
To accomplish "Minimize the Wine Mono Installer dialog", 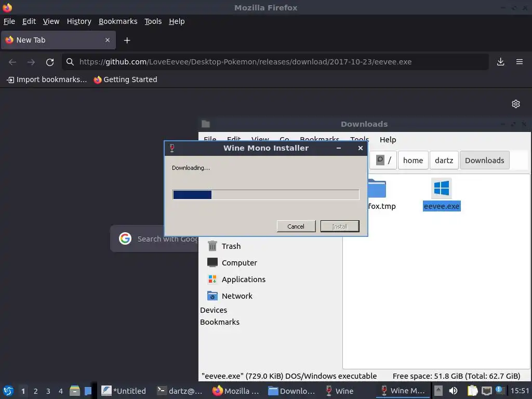I will [x=339, y=148].
